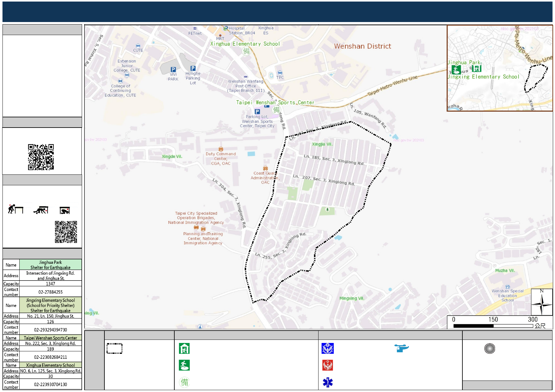555x392 pixels.
Task: Click the Xingjia Vil. label inside the boundary
Action: 322,144
